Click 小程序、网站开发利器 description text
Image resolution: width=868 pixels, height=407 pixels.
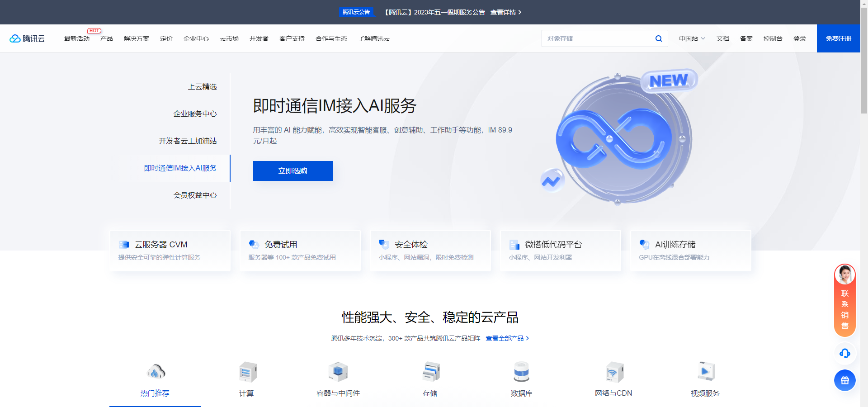540,257
